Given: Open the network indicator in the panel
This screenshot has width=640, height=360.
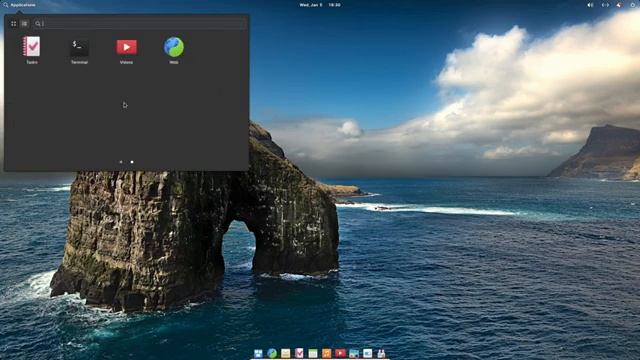Looking at the screenshot, I should tap(605, 5).
